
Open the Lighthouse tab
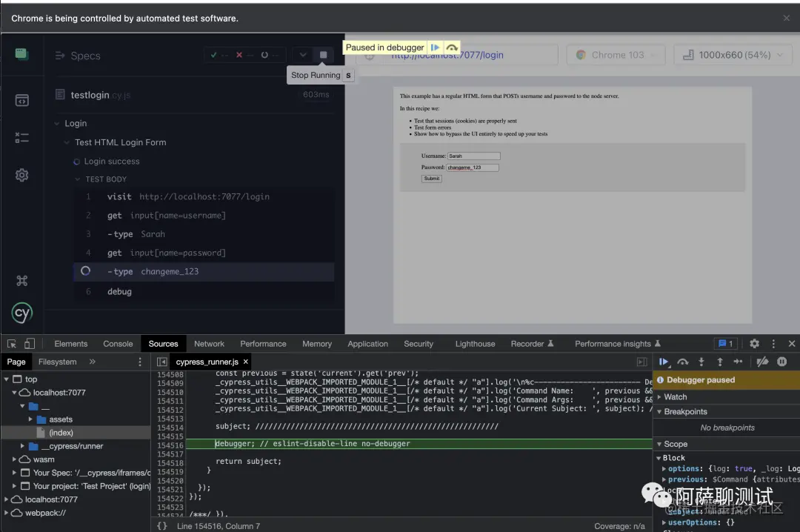point(475,344)
